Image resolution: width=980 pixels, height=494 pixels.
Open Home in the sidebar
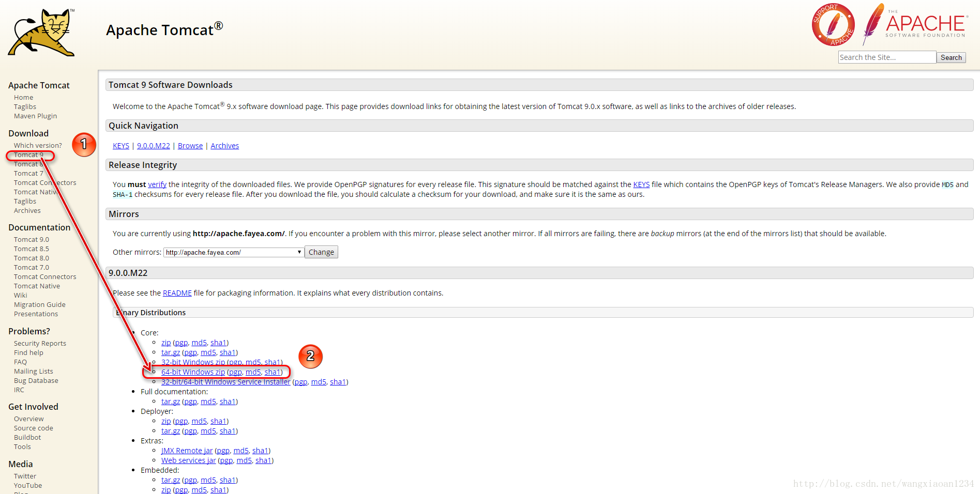tap(23, 97)
